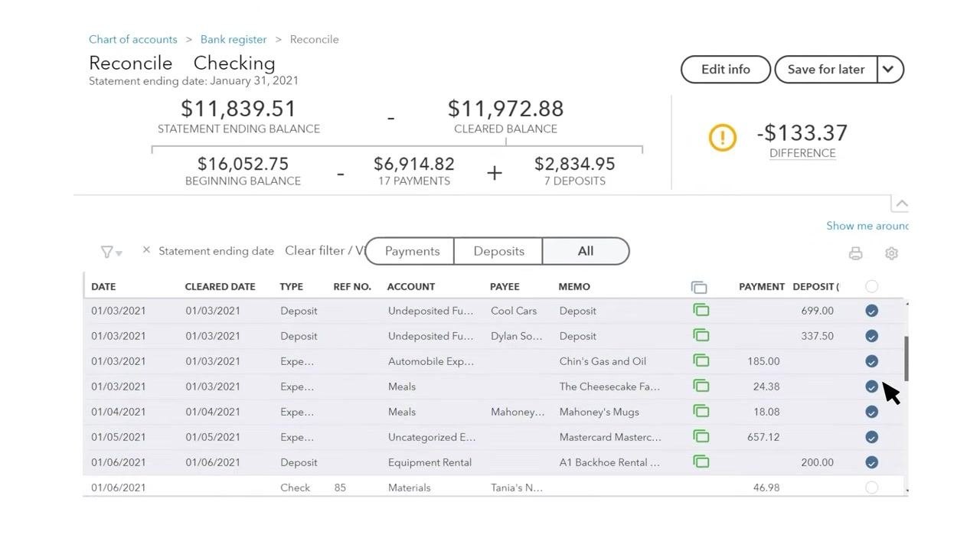The image size is (980, 551).
Task: Click Save for later button
Action: pos(826,69)
